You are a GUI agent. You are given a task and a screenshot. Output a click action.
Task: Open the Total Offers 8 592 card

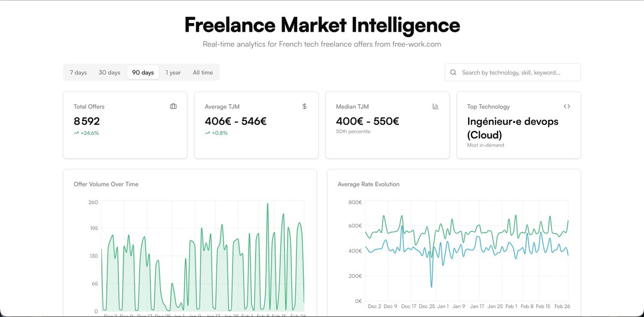tap(125, 125)
